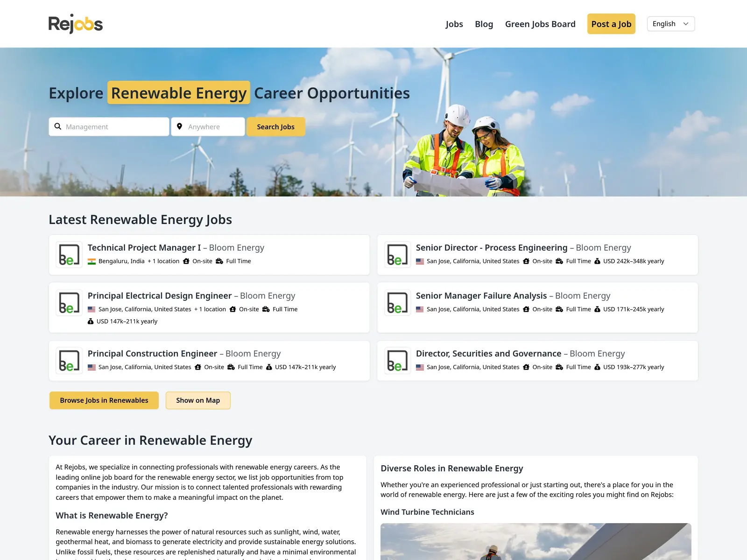Click the money bag icon next to USD 242k–348k
This screenshot has height=560, width=747.
[x=597, y=261]
